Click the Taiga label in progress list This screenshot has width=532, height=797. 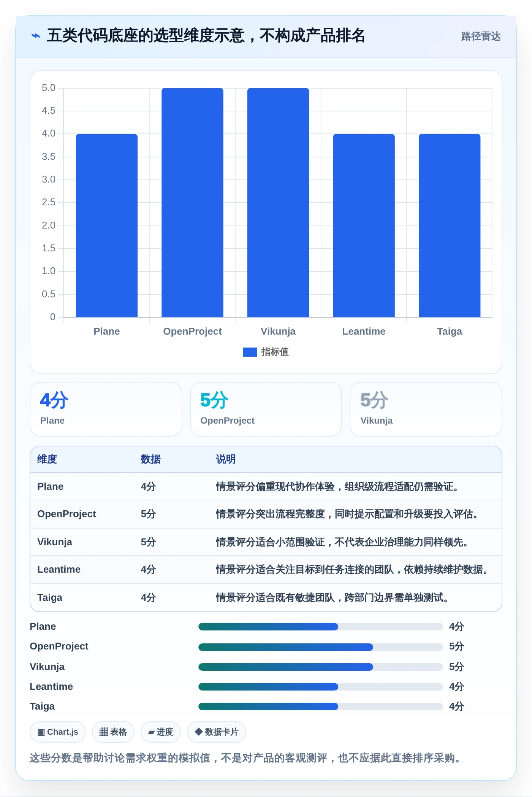point(42,707)
